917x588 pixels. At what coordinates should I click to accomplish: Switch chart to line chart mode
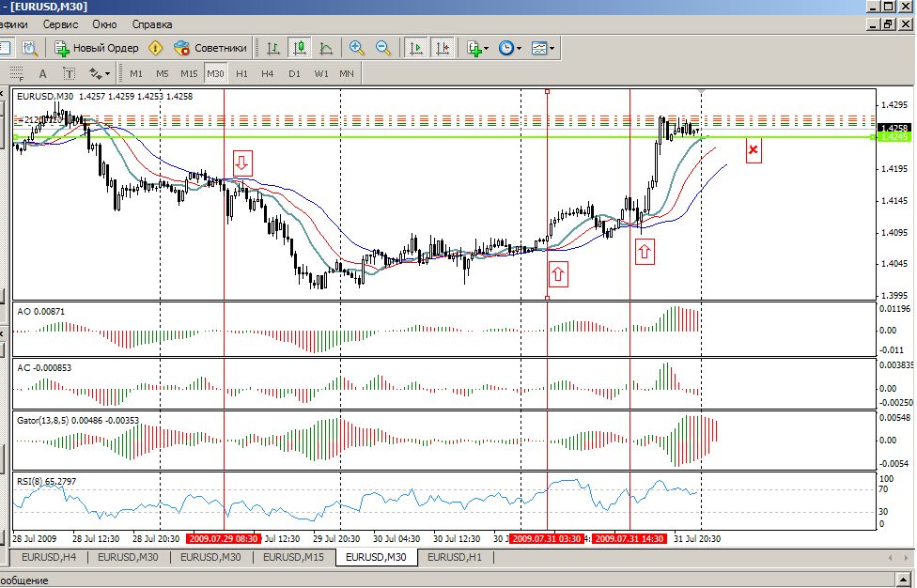point(326,48)
